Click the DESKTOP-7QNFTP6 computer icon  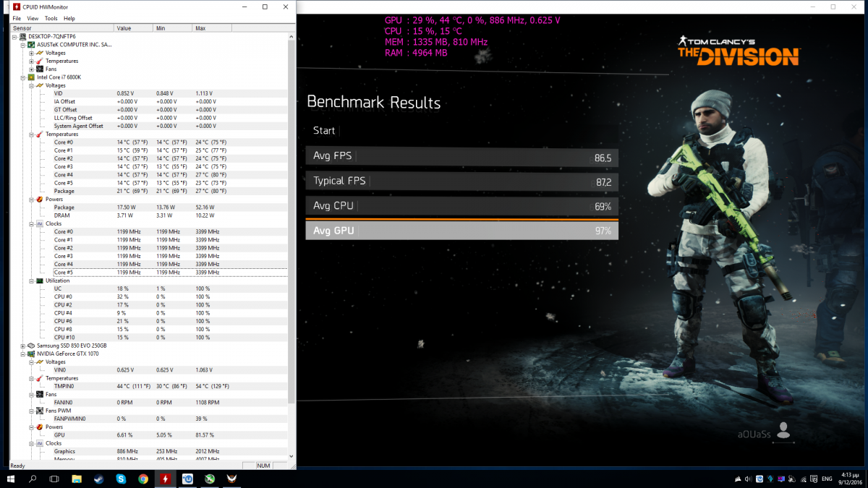click(23, 36)
